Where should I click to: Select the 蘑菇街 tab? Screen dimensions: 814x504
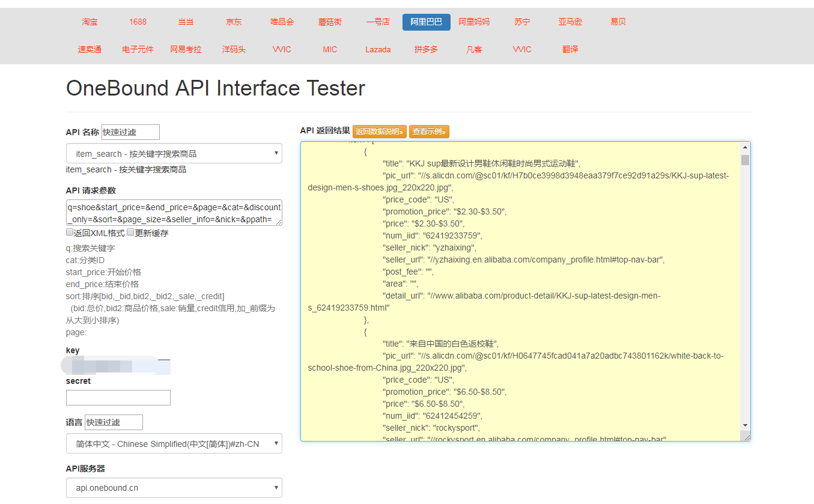tap(330, 22)
